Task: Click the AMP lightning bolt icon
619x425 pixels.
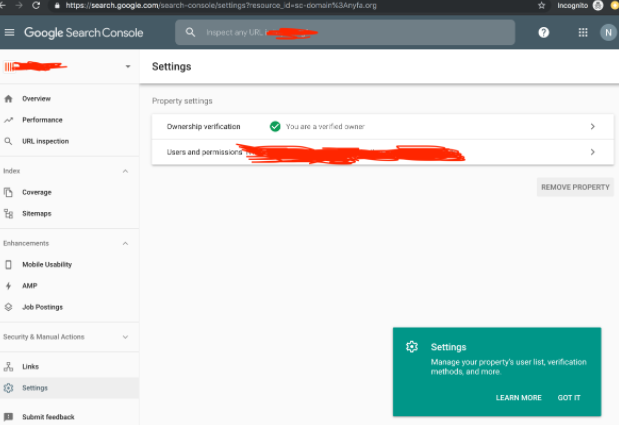Action: point(8,286)
